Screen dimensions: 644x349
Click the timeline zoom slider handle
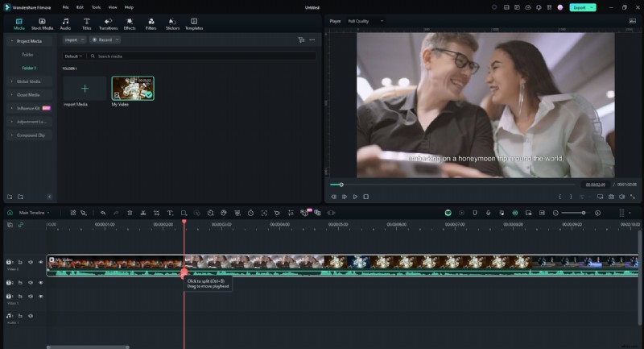coord(583,213)
